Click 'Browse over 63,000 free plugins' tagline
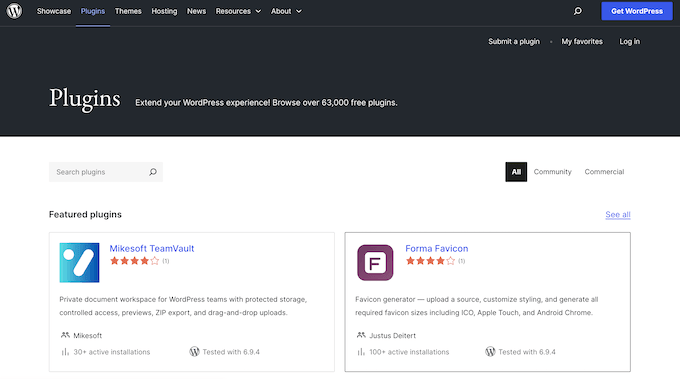The width and height of the screenshot is (680, 379). (335, 103)
